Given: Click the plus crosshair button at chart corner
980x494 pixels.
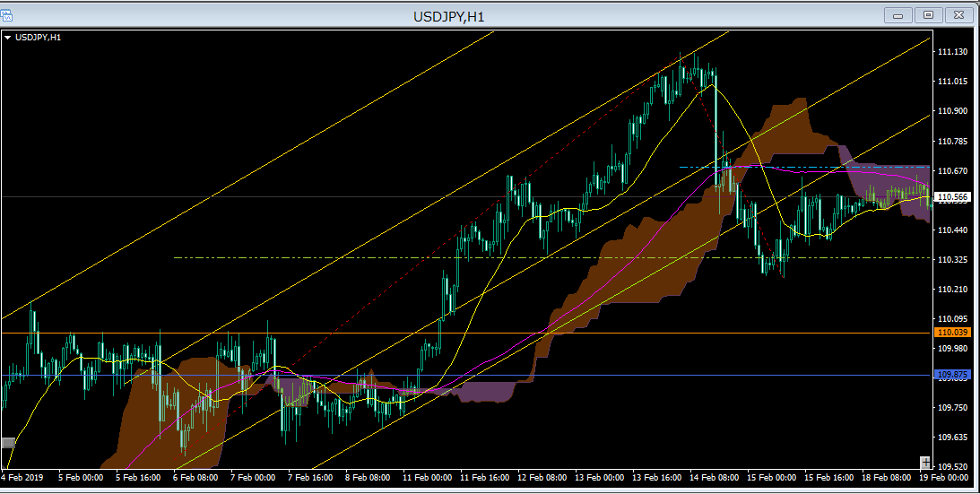Looking at the screenshot, I should coord(925,463).
